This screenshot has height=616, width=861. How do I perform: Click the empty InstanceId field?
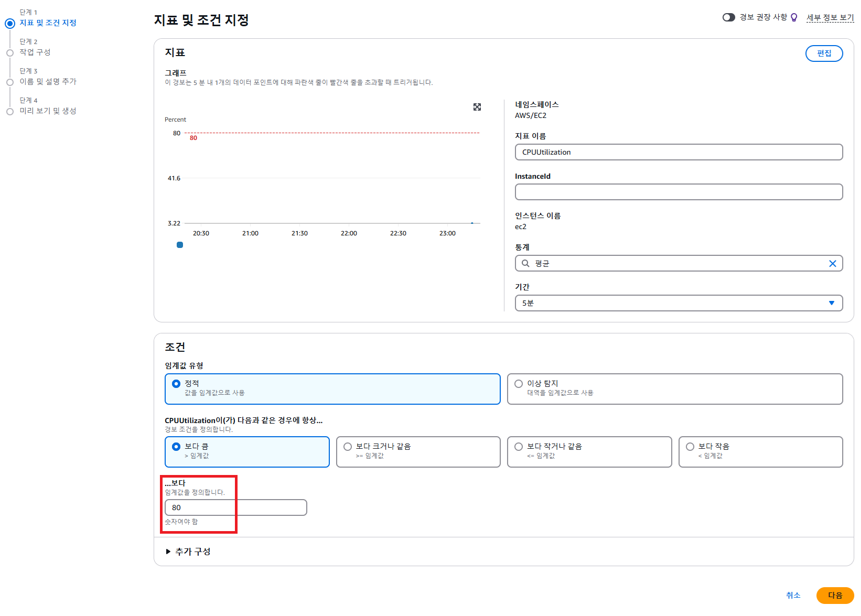[x=679, y=192]
